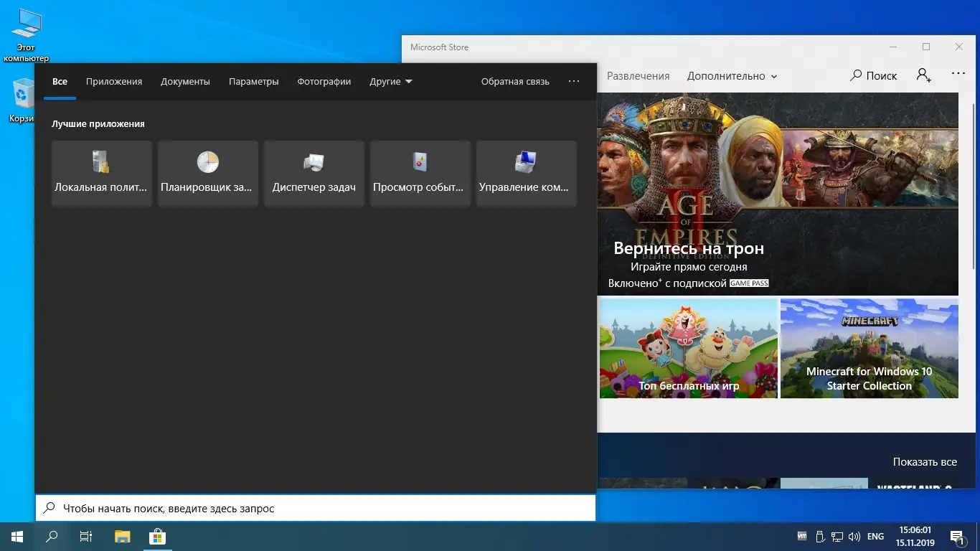Expand the Дополнительно menu in Store
Screen dimensions: 980x551
tap(732, 76)
